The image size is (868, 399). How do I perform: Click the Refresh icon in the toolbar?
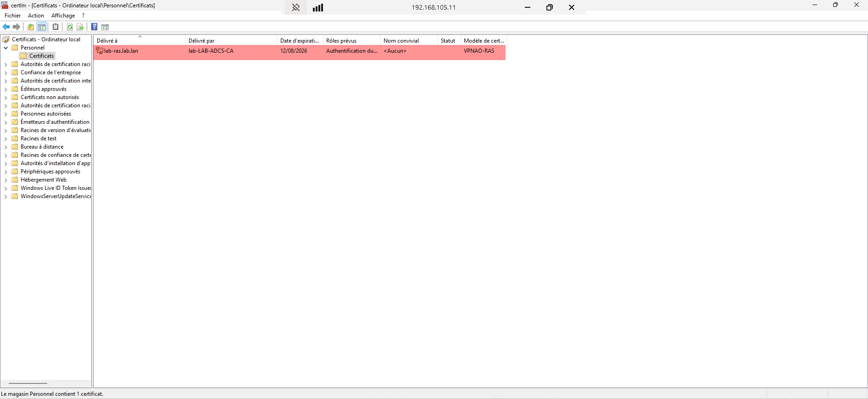point(70,27)
